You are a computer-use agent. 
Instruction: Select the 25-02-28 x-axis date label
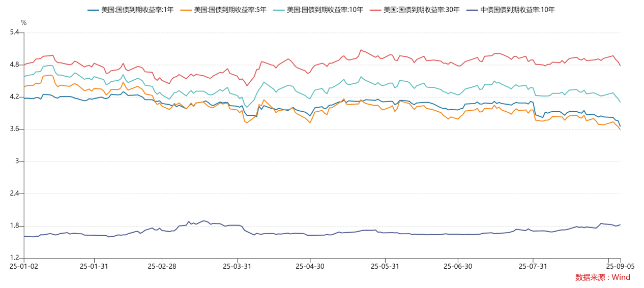tap(162, 266)
